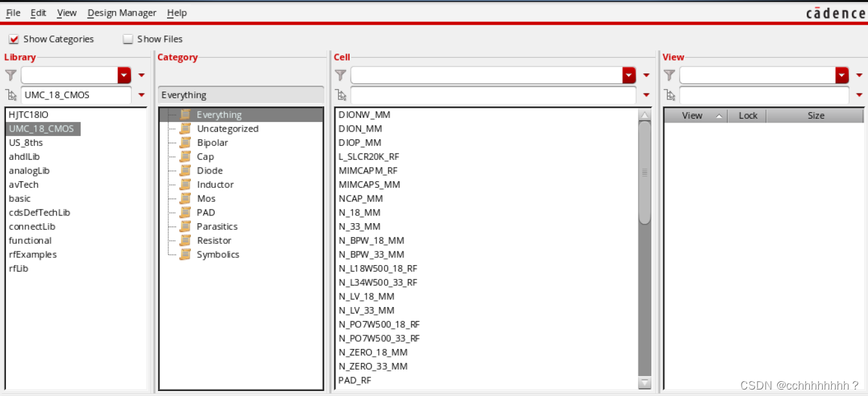This screenshot has height=396, width=868.
Task: Disable the Show Categories checkbox
Action: [x=14, y=39]
